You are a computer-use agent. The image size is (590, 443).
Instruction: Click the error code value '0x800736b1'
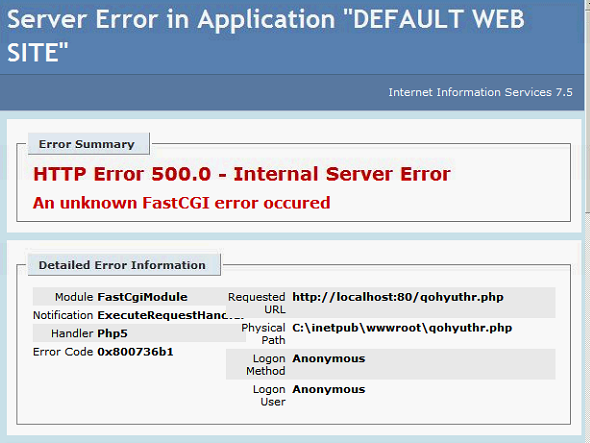click(135, 352)
